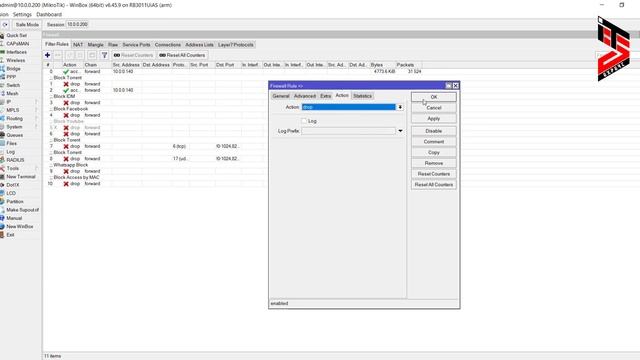The width and height of the screenshot is (640, 360).
Task: Open Manual from the sidebar
Action: 14,218
